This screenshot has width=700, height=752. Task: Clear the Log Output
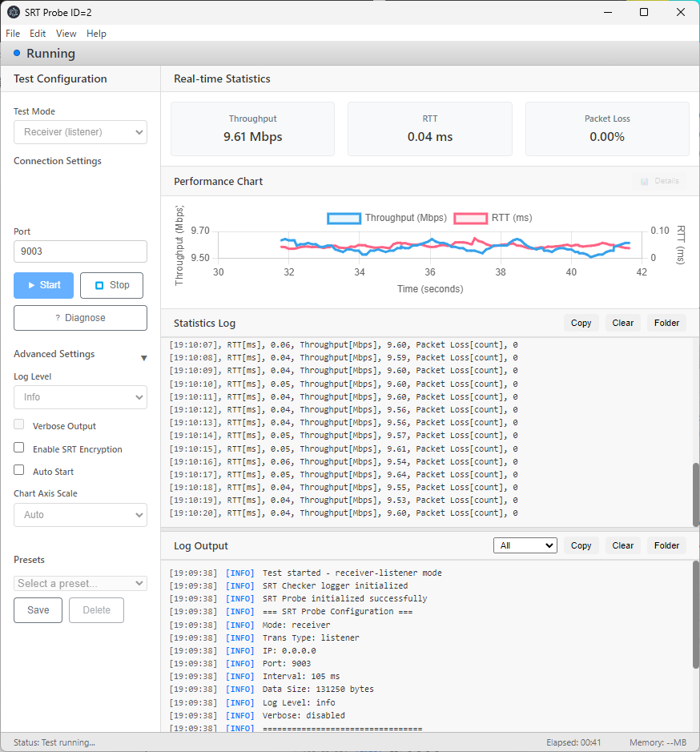[x=623, y=545]
